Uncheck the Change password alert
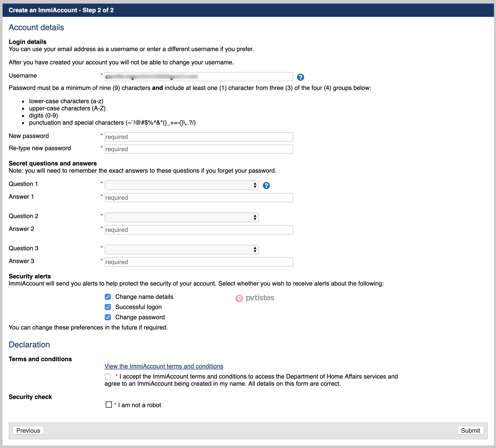Image resolution: width=496 pixels, height=448 pixels. [108, 317]
